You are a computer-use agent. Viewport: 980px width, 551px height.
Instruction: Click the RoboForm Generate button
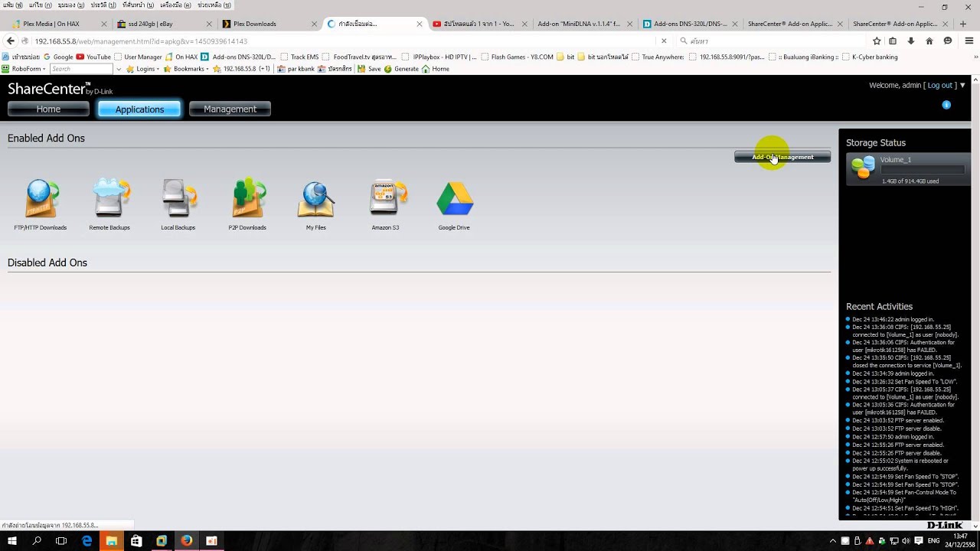401,69
